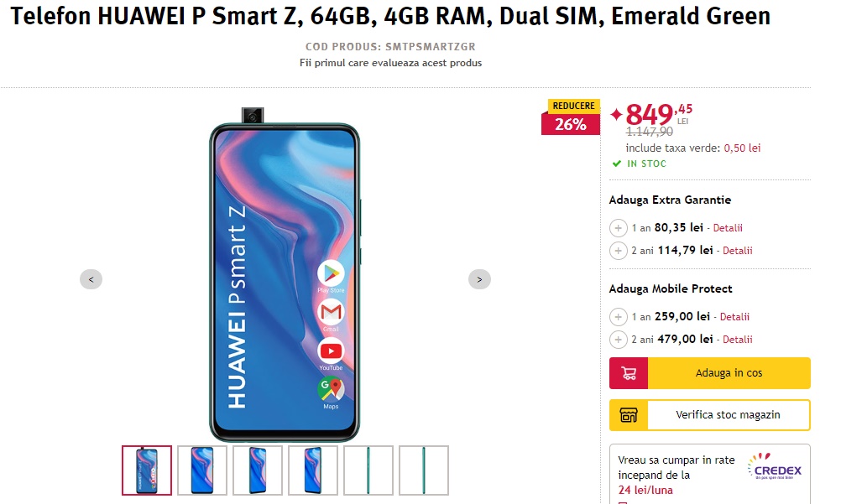
Task: Add 1 an Mobile Protect for 259,00 lei
Action: pyautogui.click(x=618, y=317)
